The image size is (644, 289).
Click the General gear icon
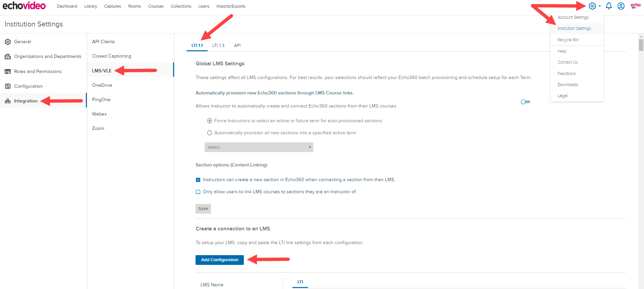tap(8, 42)
